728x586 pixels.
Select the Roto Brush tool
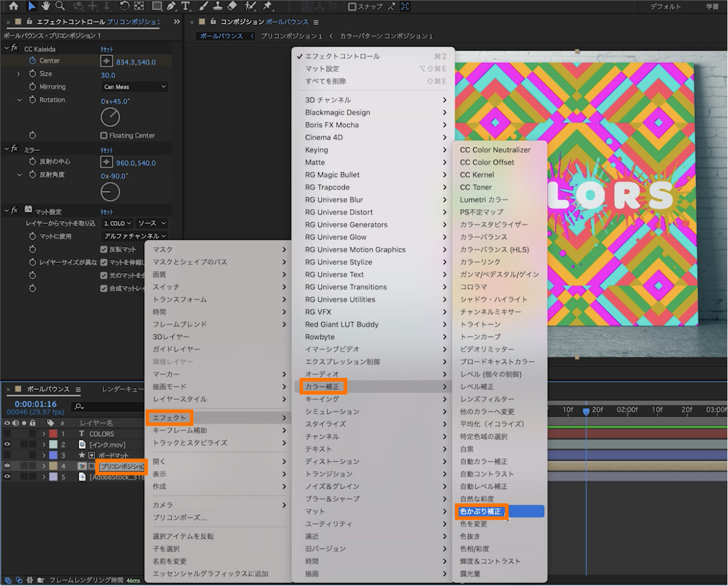click(x=250, y=6)
